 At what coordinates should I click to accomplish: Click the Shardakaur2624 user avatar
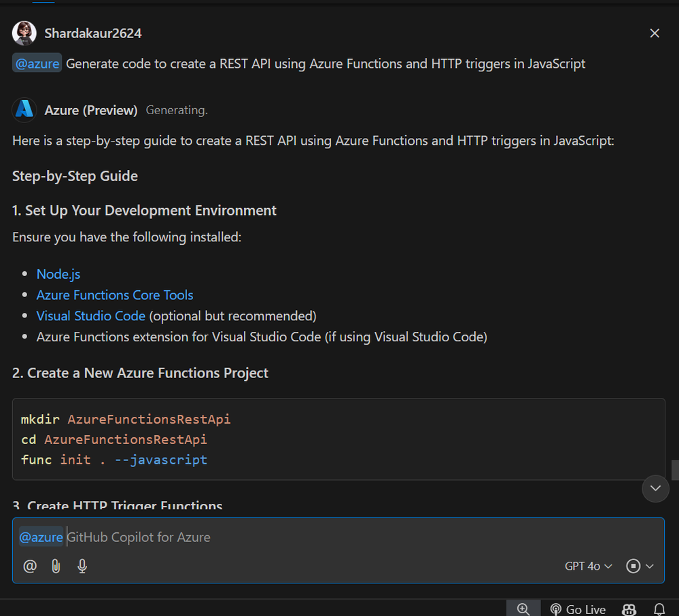tap(24, 33)
